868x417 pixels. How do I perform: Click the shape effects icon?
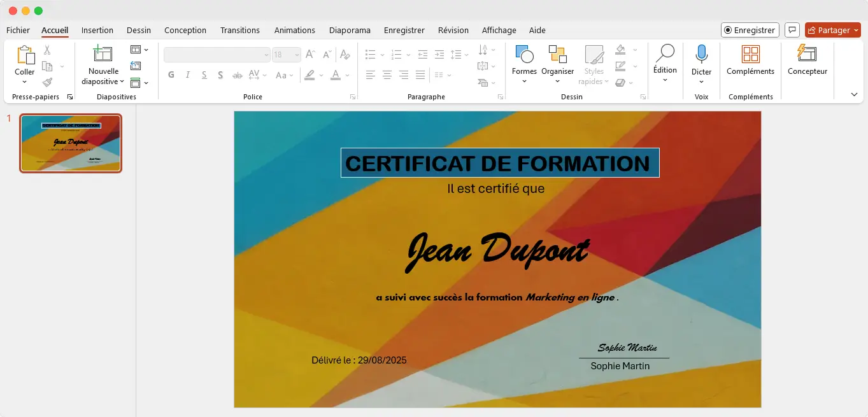click(621, 82)
